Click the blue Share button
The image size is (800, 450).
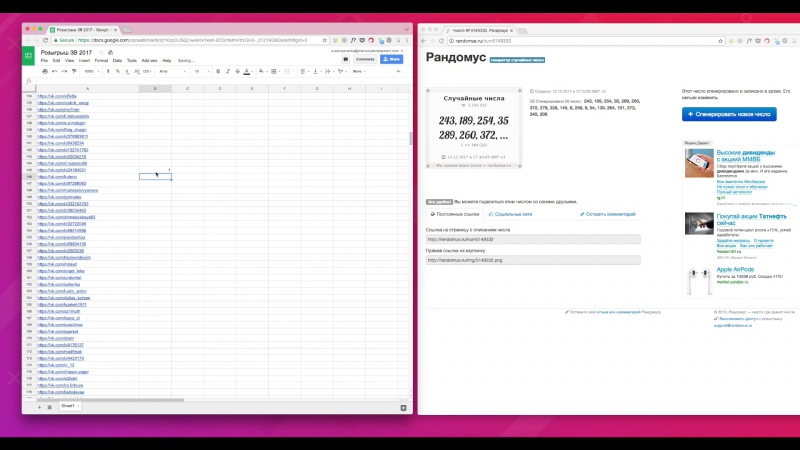coord(391,59)
